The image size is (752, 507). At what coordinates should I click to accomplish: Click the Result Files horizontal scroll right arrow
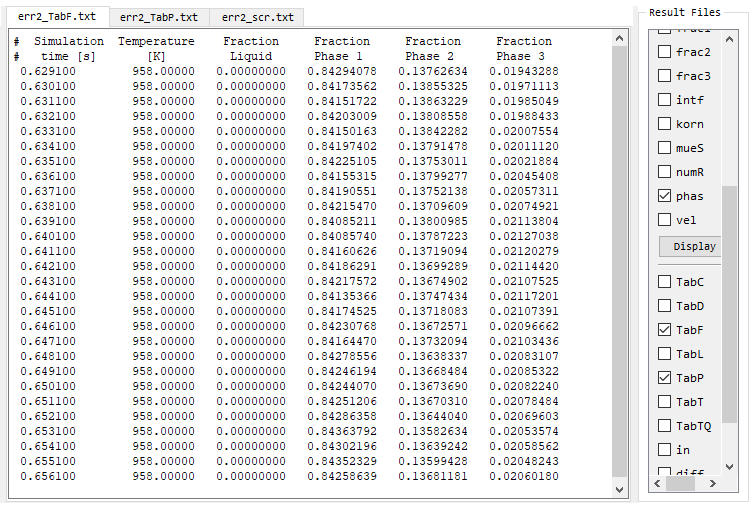click(713, 484)
